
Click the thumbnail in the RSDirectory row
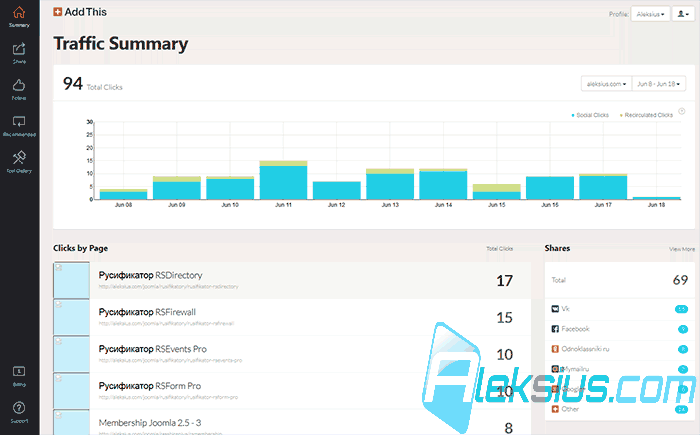point(71,280)
